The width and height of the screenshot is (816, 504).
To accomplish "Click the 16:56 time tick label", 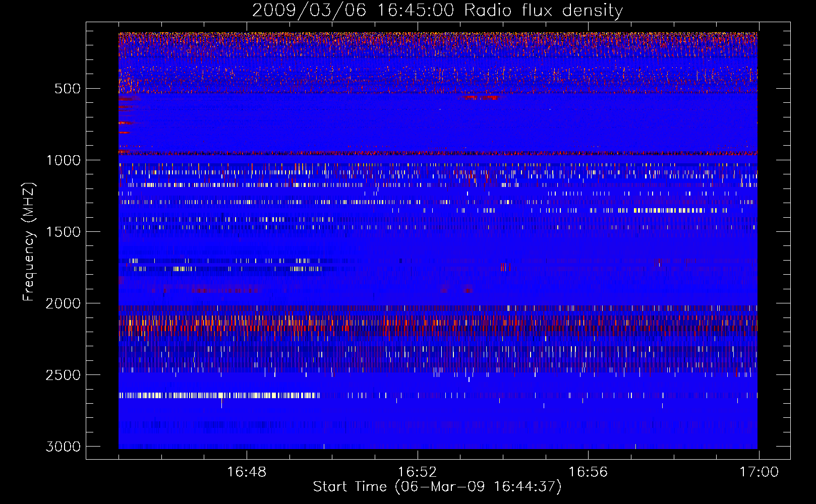I will (588, 472).
